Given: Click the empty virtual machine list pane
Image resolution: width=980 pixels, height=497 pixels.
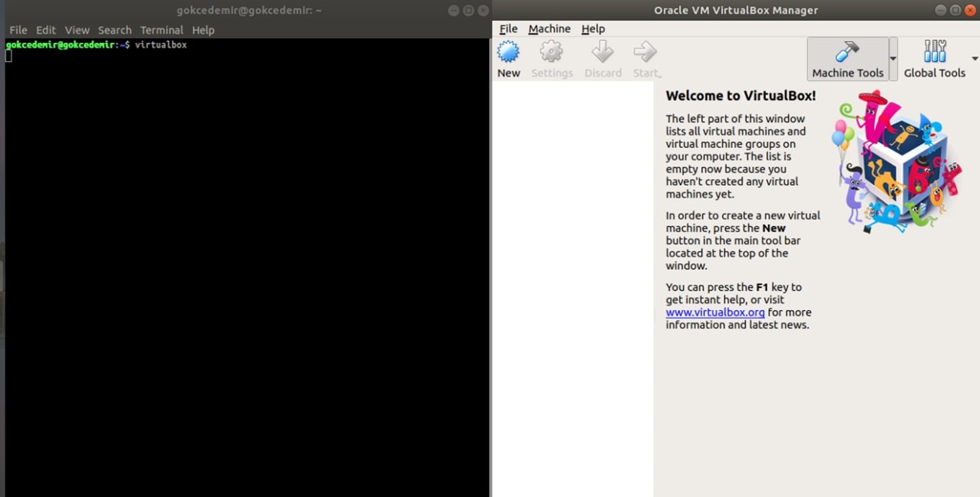Looking at the screenshot, I should coord(573,288).
